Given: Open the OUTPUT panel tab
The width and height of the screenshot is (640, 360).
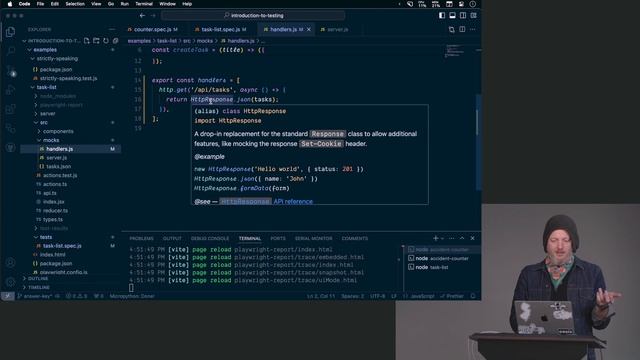Looking at the screenshot, I should 172,238.
